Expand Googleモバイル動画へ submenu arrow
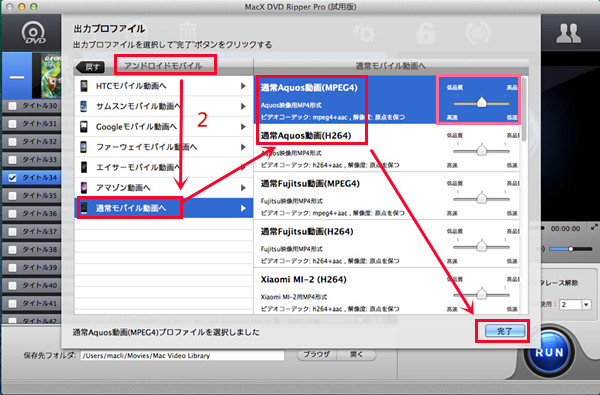 click(x=243, y=126)
